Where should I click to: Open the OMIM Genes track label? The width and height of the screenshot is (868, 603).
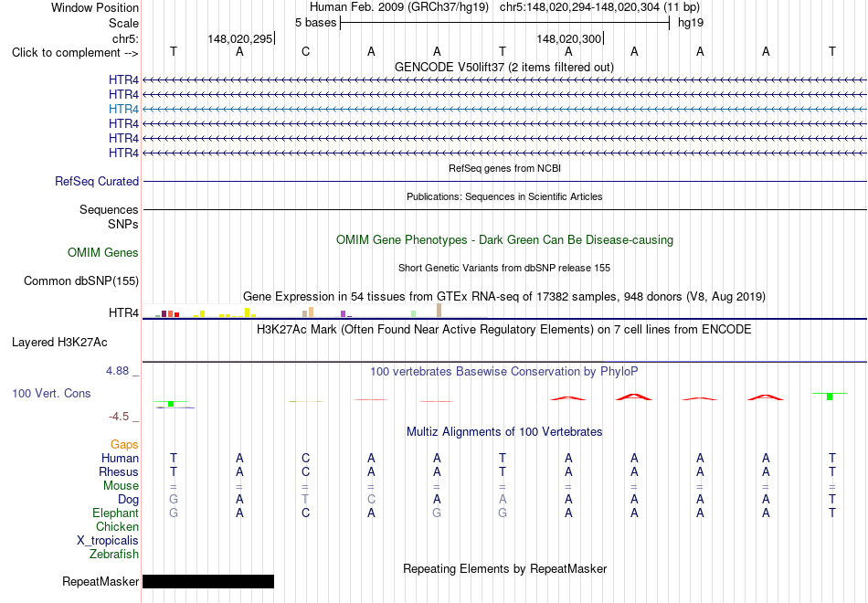coord(103,252)
